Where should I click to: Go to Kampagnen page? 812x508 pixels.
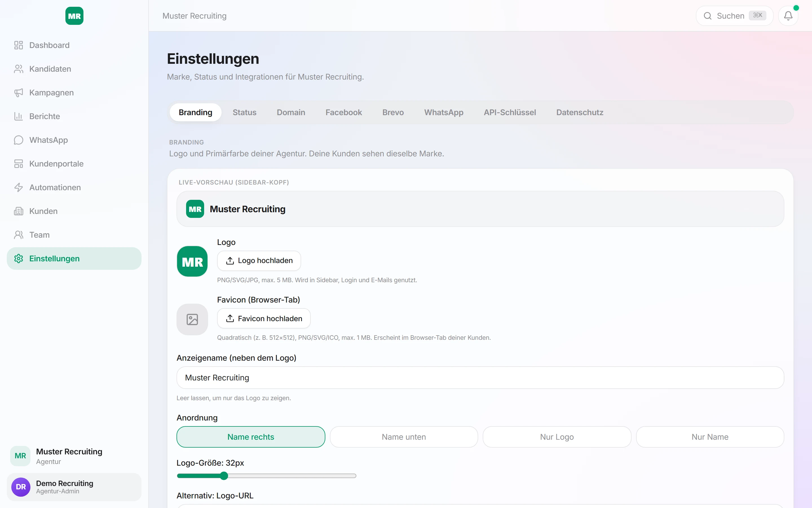pos(74,92)
